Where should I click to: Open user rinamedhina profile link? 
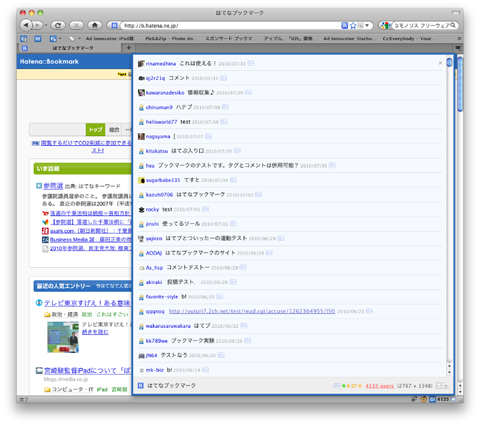pyautogui.click(x=161, y=64)
